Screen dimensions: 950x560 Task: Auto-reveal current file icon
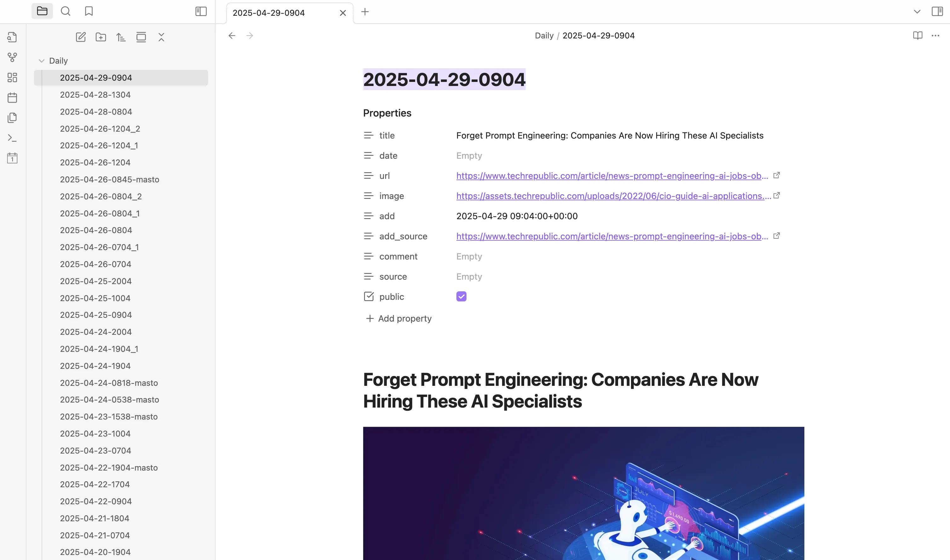coord(141,37)
